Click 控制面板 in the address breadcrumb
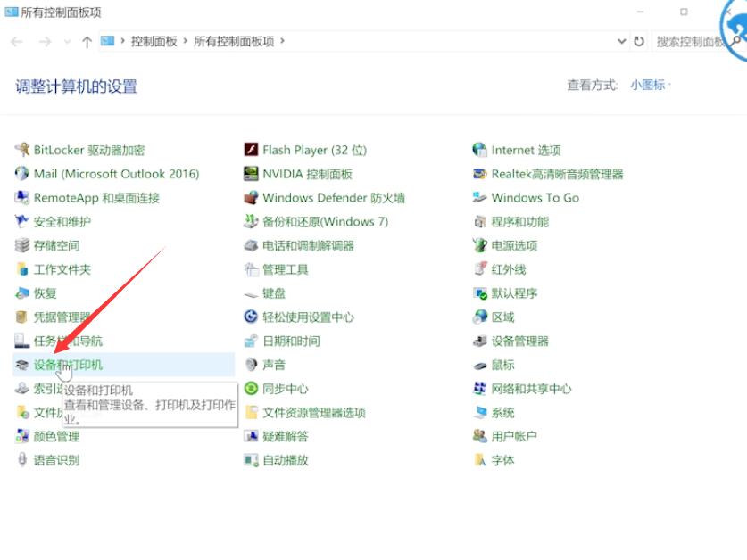The image size is (747, 560). pos(154,41)
